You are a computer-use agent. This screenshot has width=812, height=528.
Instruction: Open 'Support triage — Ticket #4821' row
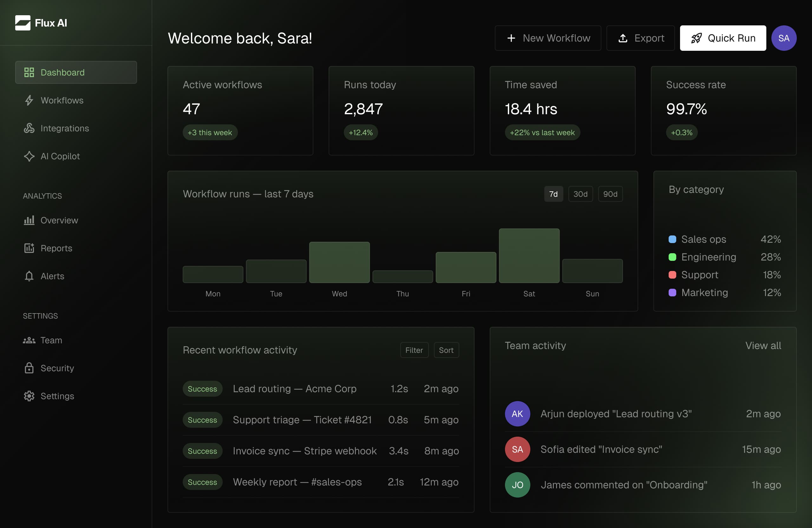321,420
